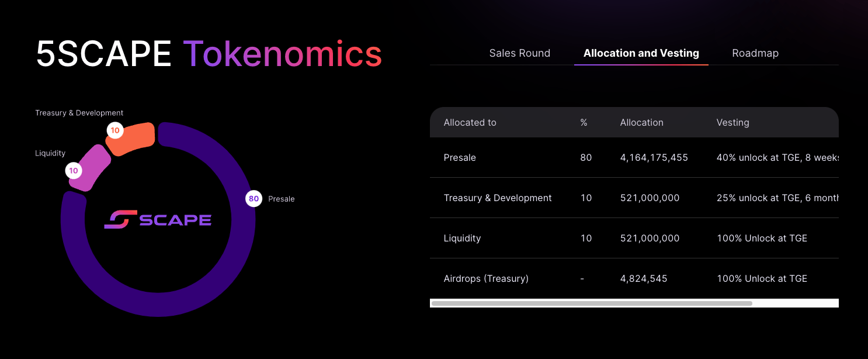868x359 pixels.
Task: Click the Vesting column header
Action: coord(732,123)
